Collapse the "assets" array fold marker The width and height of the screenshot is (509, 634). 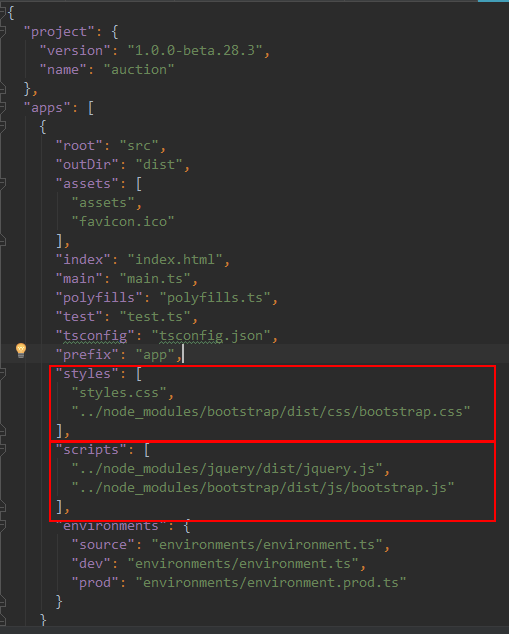pyautogui.click(x=2, y=184)
